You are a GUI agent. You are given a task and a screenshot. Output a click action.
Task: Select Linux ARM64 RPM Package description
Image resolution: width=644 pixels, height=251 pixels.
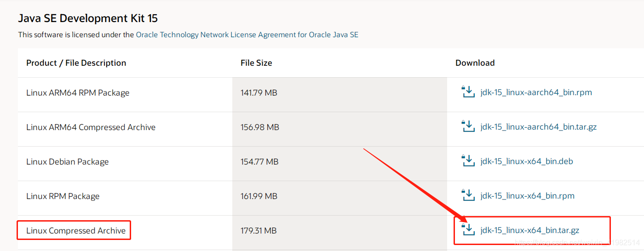point(78,92)
